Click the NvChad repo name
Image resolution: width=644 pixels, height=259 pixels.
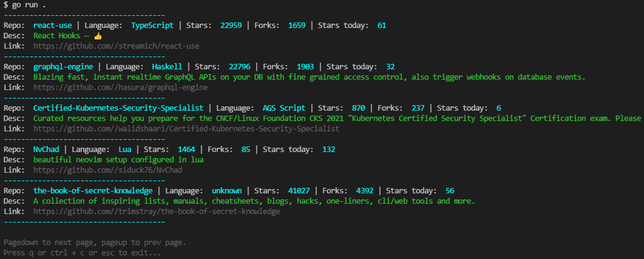click(46, 149)
